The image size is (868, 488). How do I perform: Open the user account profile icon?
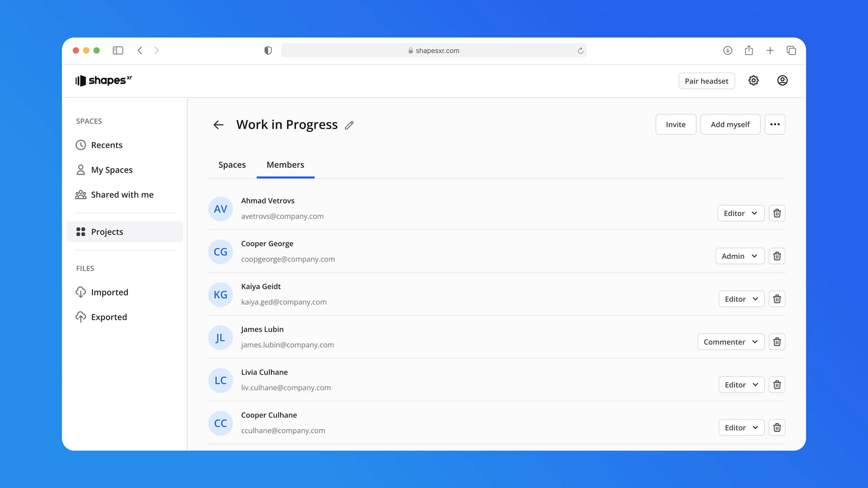point(782,80)
